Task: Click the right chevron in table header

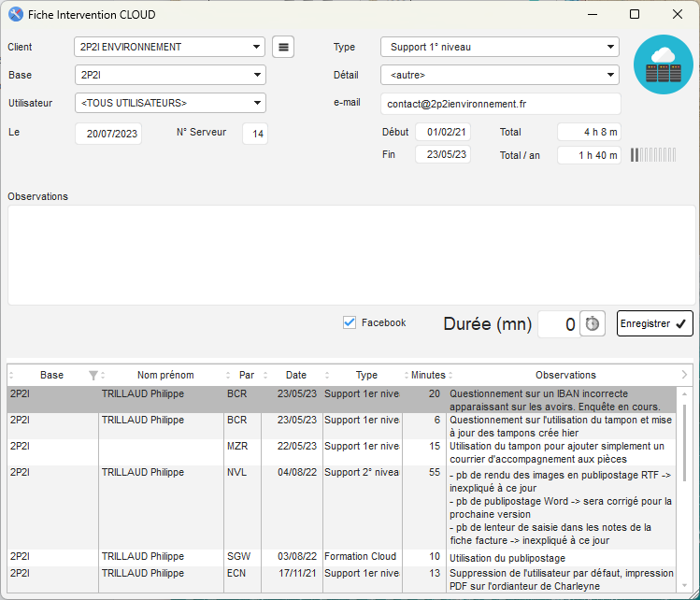Action: pyautogui.click(x=684, y=375)
